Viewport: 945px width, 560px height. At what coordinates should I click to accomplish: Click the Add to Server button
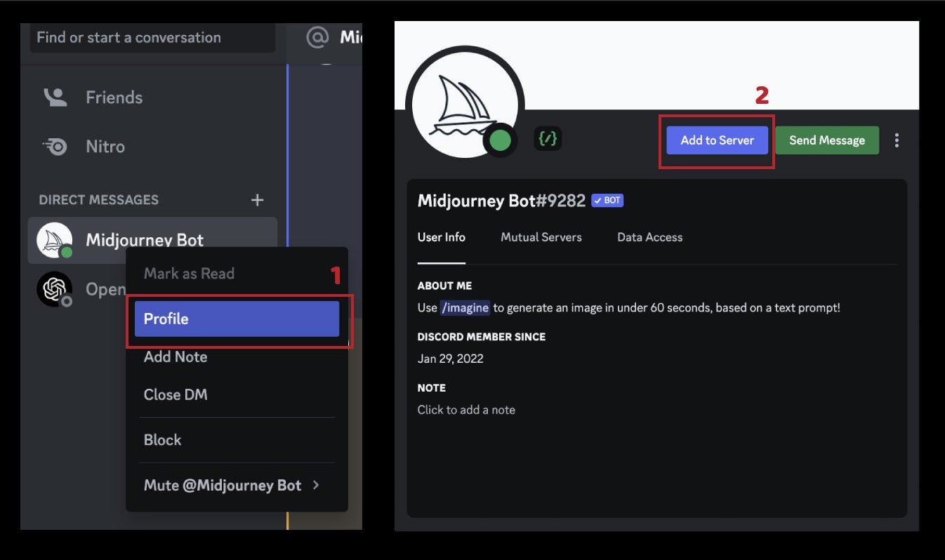click(717, 140)
